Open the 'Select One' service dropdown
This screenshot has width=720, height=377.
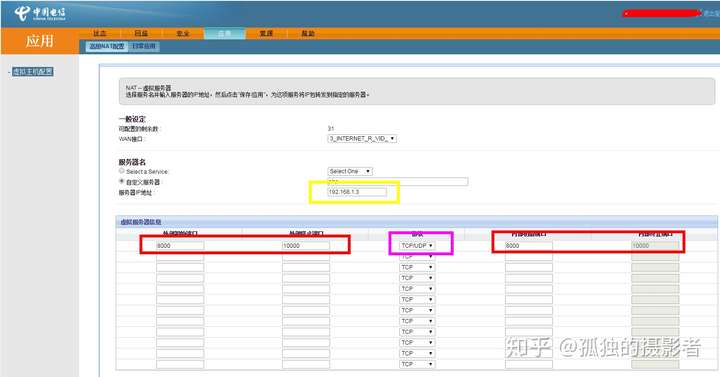pos(350,171)
